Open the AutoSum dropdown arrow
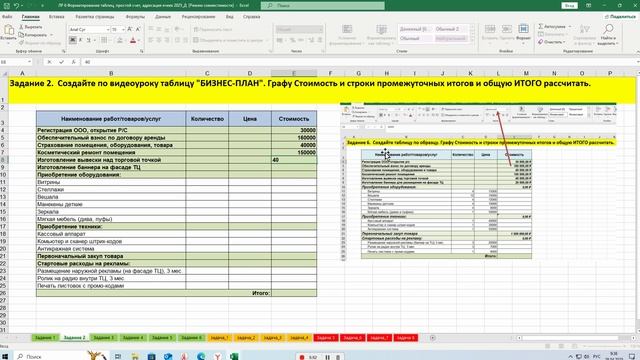640x360 pixels. click(x=570, y=27)
